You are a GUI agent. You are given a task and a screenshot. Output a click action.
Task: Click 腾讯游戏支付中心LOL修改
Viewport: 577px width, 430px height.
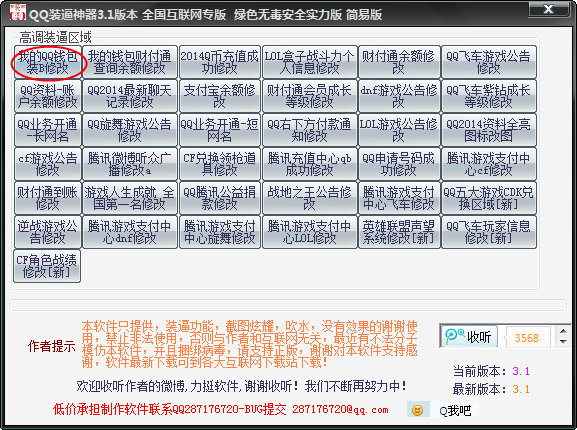pyautogui.click(x=309, y=232)
